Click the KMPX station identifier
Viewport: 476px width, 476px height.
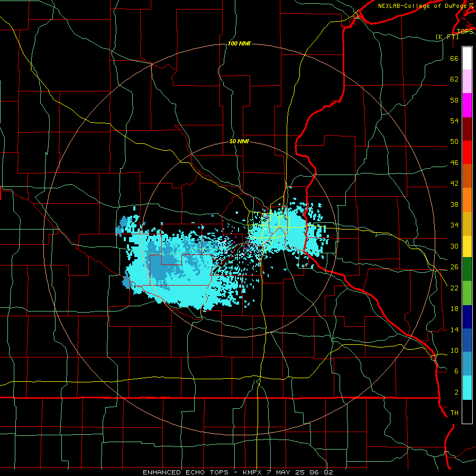253,472
